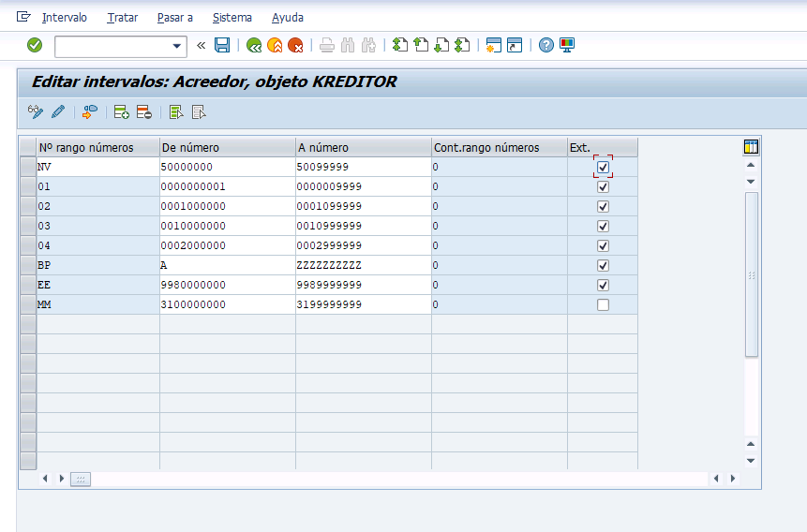Uncheck Ext. checkbox for range BP
The height and width of the screenshot is (532, 807).
[x=603, y=265]
